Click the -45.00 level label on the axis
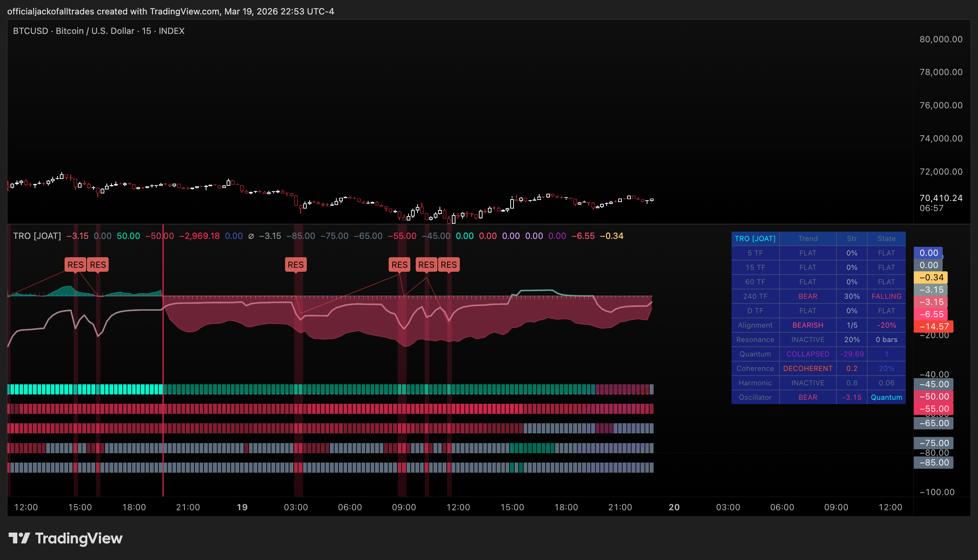Viewport: 978px width, 560px height. [933, 384]
